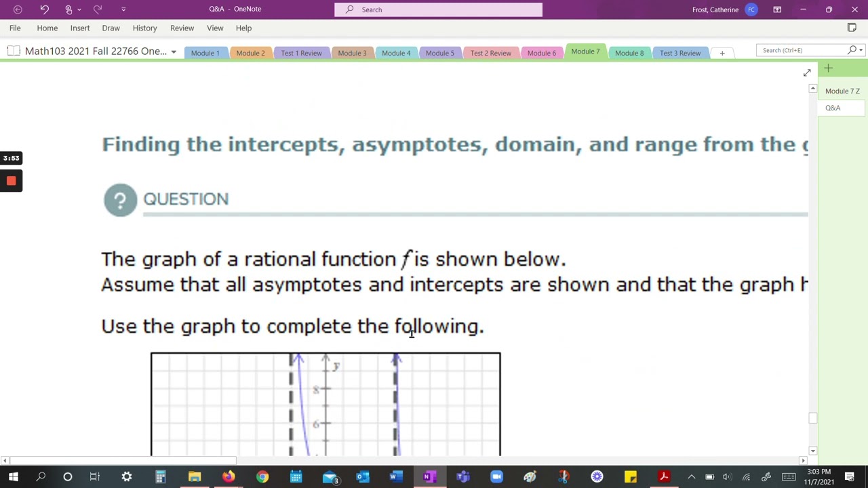Viewport: 868px width, 488px height.
Task: Open Firefox from the taskbar
Action: pos(229,477)
